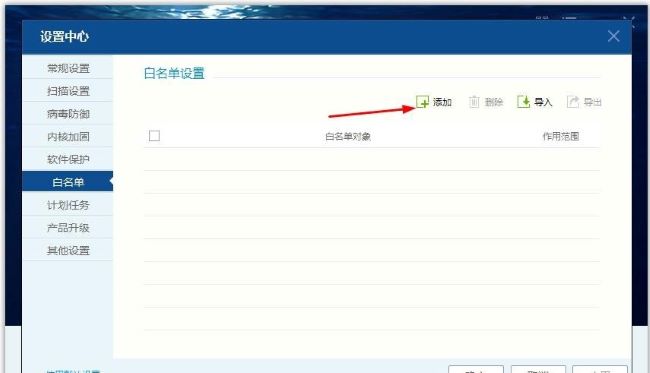
Task: Click the 白名单对象 column header
Action: [348, 136]
